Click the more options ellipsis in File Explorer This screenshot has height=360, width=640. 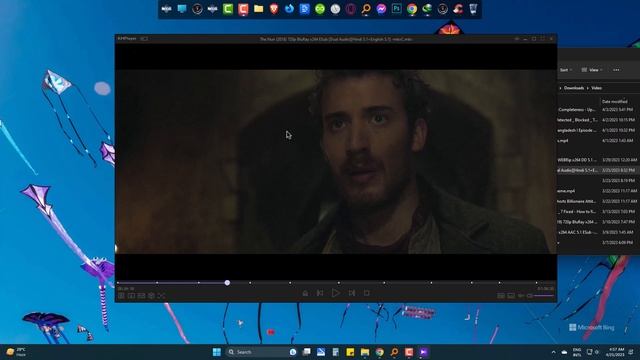[x=616, y=70]
